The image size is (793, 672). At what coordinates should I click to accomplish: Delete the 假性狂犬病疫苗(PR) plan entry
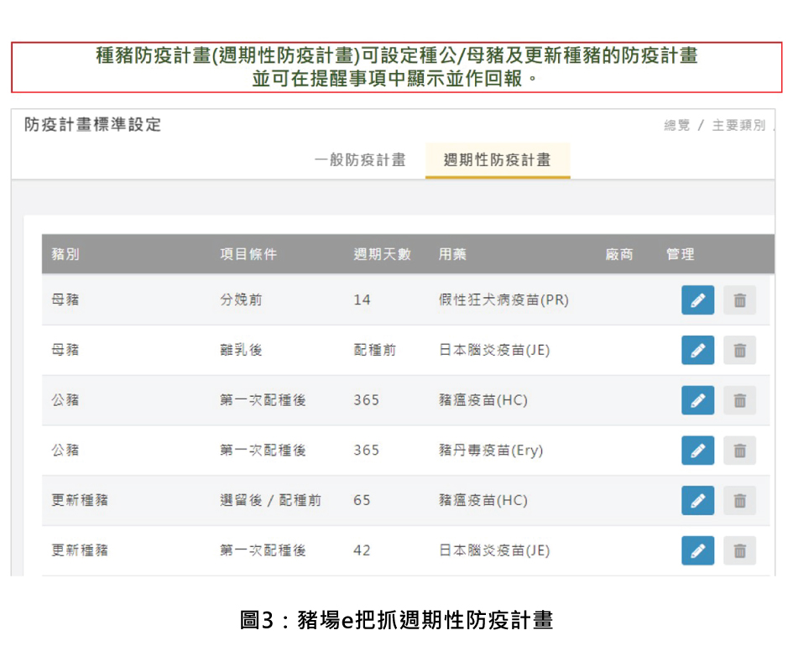(x=739, y=300)
